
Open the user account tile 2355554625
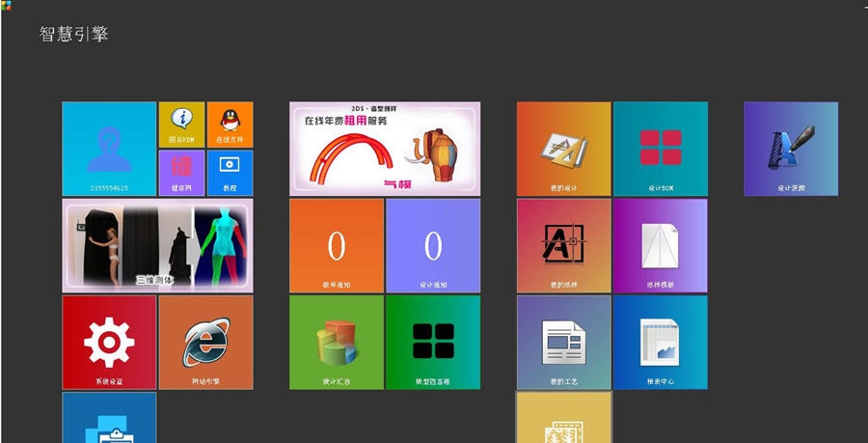(109, 149)
